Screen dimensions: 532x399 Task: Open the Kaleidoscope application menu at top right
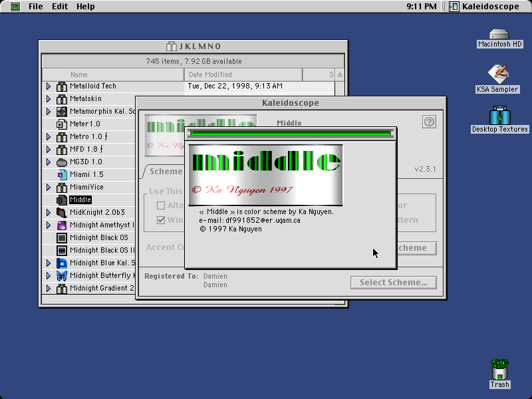click(x=485, y=7)
